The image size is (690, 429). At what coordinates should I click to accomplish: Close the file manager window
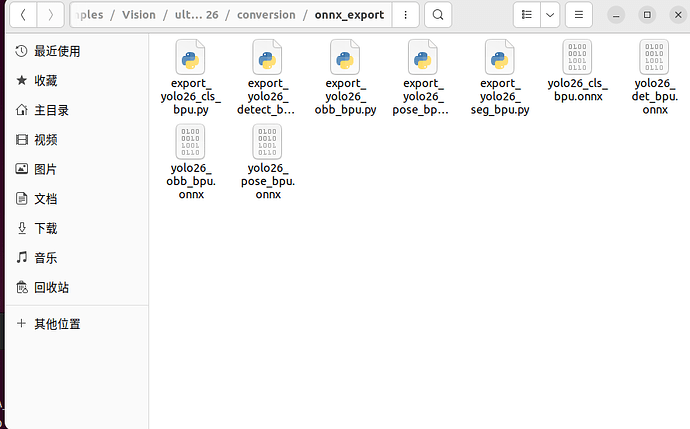pyautogui.click(x=678, y=15)
